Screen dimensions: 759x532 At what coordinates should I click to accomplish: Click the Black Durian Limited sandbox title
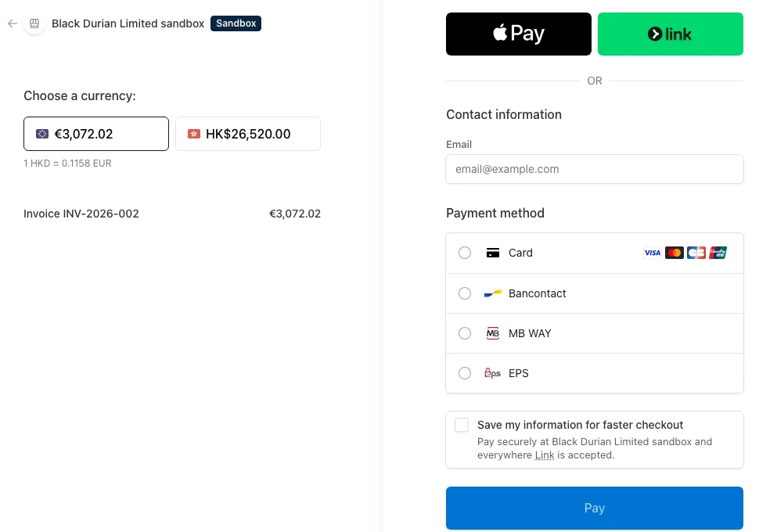click(128, 23)
